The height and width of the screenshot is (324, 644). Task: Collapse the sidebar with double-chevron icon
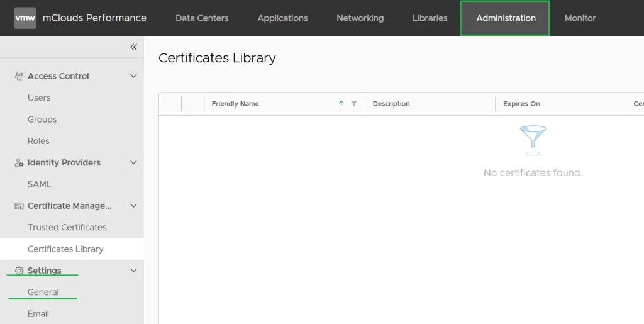[x=133, y=47]
